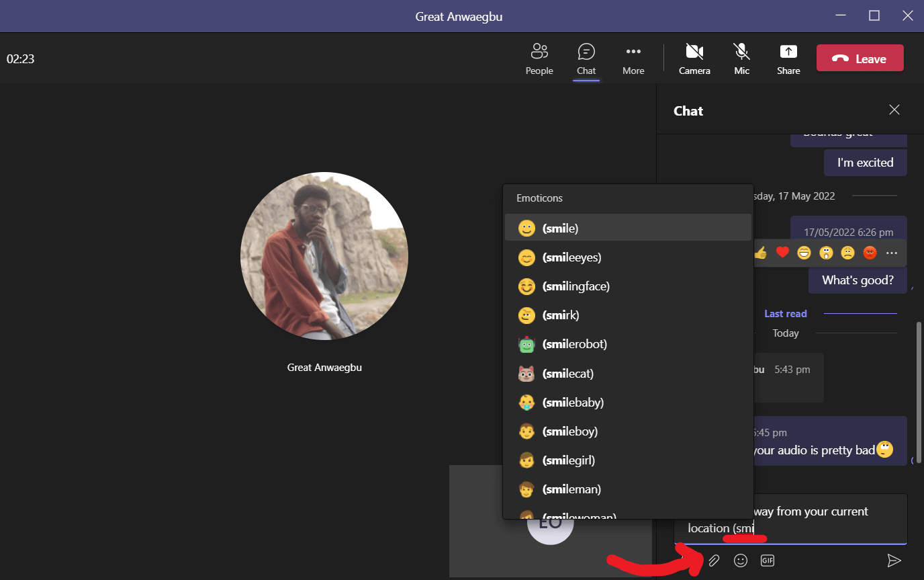Unmute the Mic
Viewport: 924px width, 580px height.
pyautogui.click(x=741, y=58)
